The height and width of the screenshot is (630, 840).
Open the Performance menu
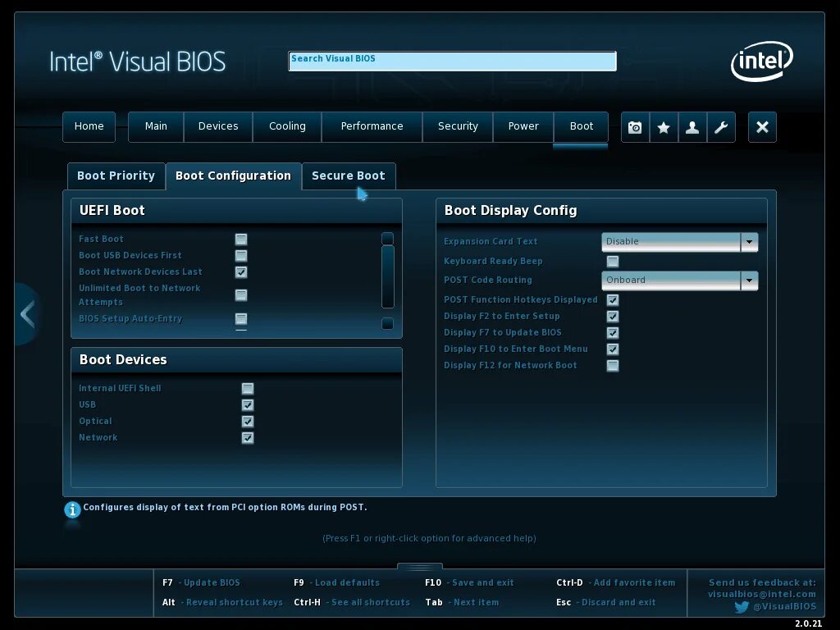[x=372, y=127]
